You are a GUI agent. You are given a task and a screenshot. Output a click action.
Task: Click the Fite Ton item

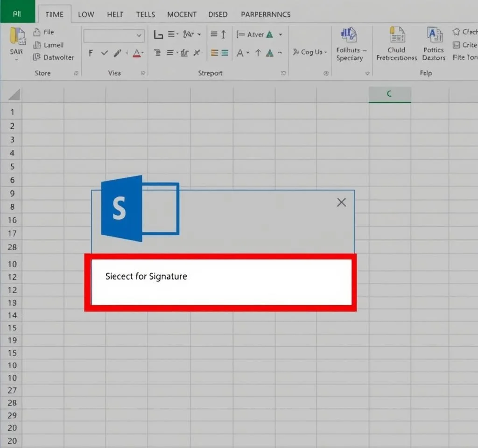(x=465, y=57)
